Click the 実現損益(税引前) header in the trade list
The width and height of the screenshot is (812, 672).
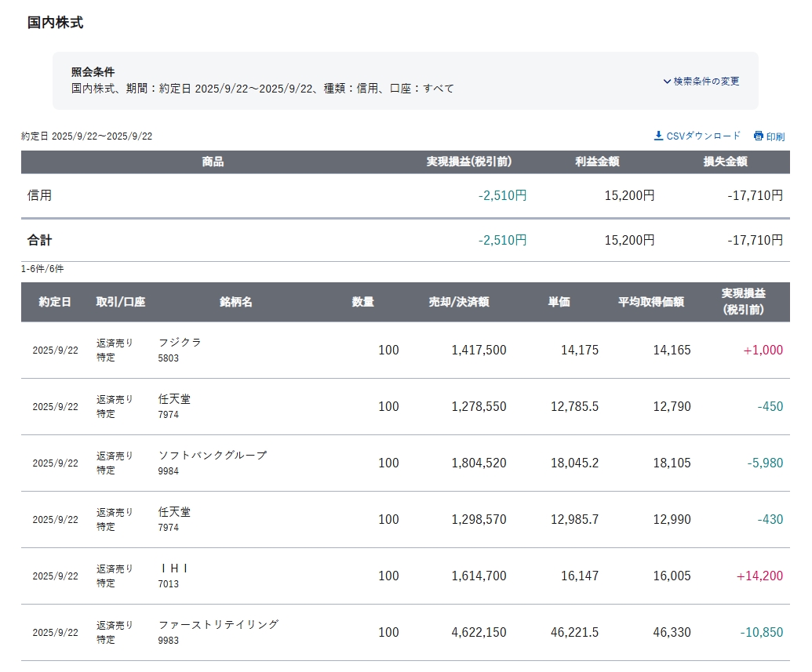743,302
